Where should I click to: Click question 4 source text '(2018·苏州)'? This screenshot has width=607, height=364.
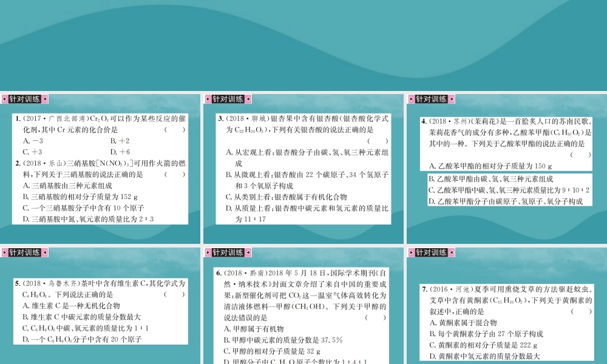tap(449, 121)
